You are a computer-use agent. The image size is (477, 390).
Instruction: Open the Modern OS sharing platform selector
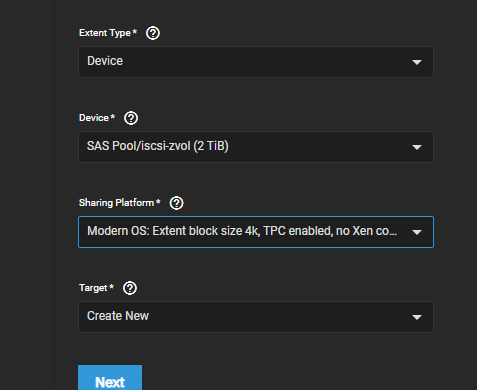tap(256, 232)
